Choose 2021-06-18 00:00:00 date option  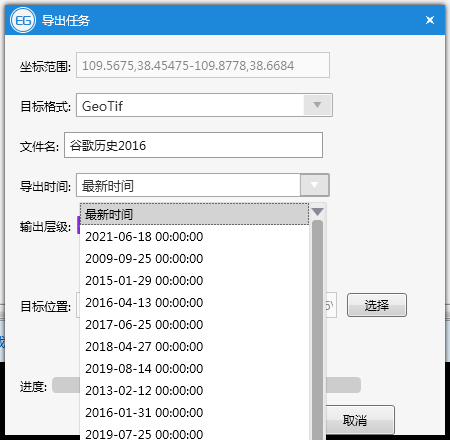[x=194, y=237]
